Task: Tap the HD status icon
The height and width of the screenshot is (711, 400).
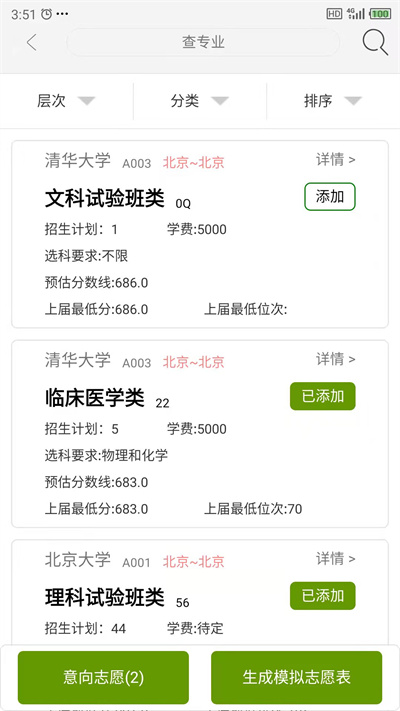Action: pos(334,14)
